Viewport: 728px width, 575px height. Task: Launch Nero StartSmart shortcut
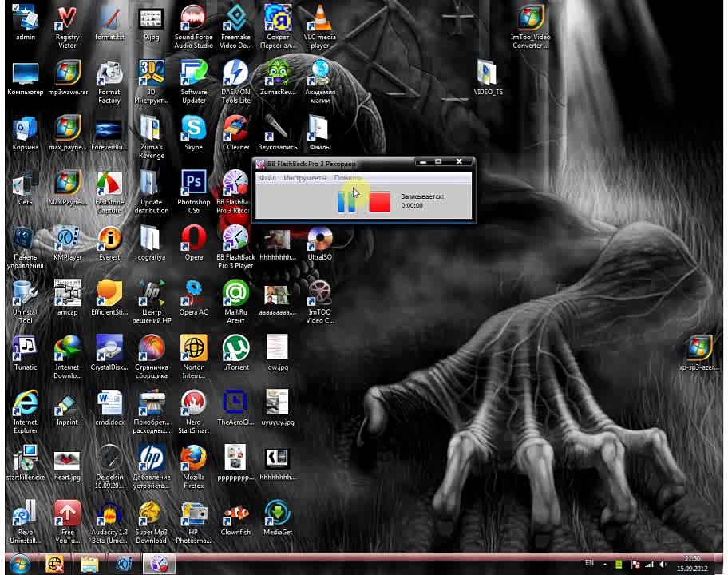click(x=194, y=412)
